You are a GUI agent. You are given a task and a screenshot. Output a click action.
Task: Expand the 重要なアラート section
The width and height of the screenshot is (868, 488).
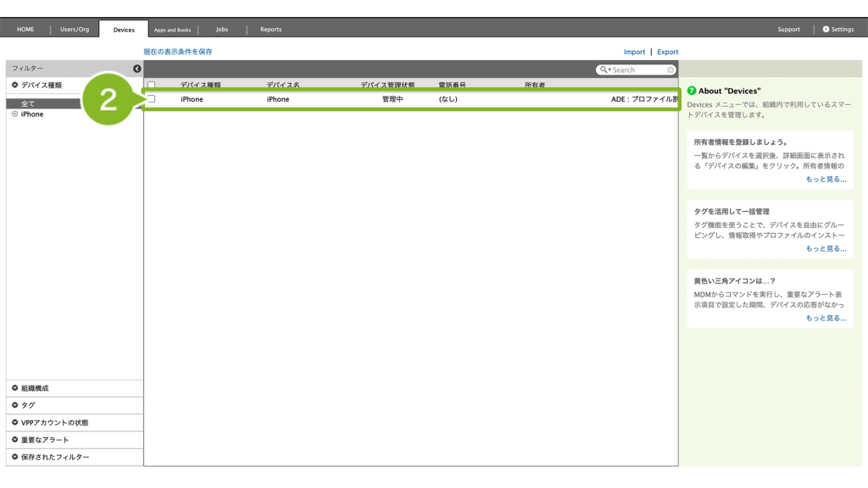(x=15, y=440)
